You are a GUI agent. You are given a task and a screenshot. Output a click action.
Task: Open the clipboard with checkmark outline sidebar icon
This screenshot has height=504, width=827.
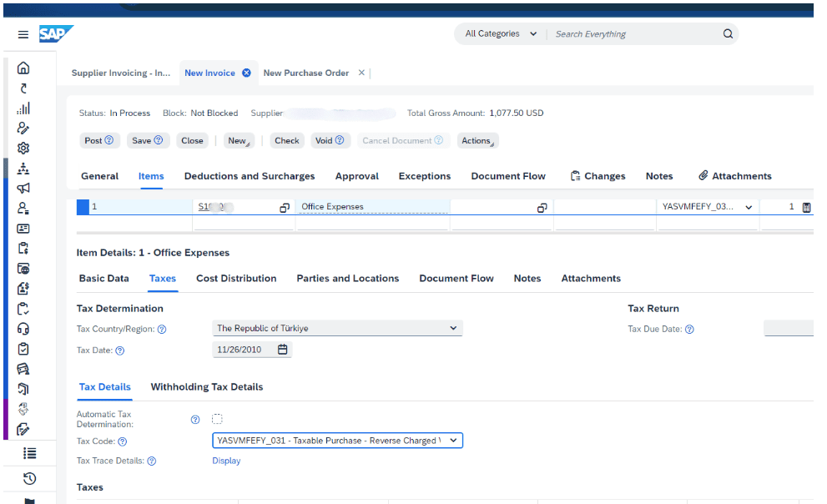click(23, 309)
